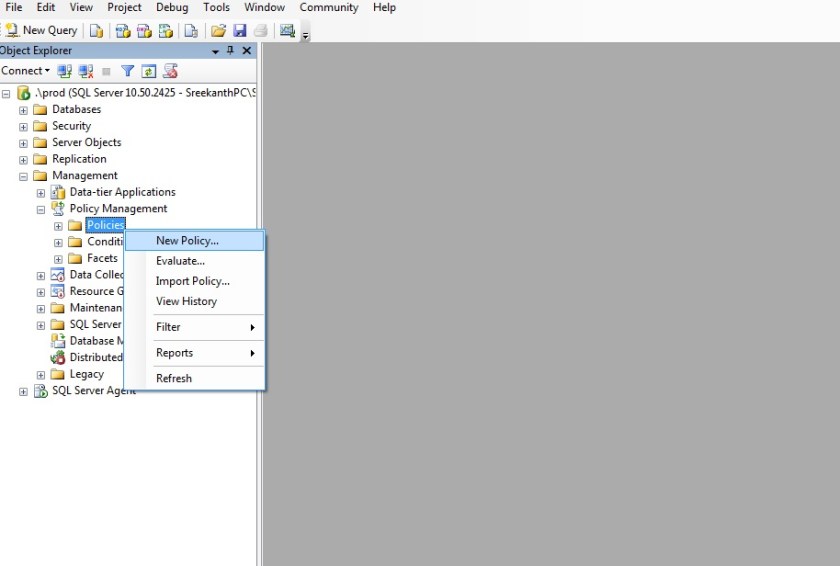Click the Filter funnel icon in Object Explorer

[x=127, y=71]
